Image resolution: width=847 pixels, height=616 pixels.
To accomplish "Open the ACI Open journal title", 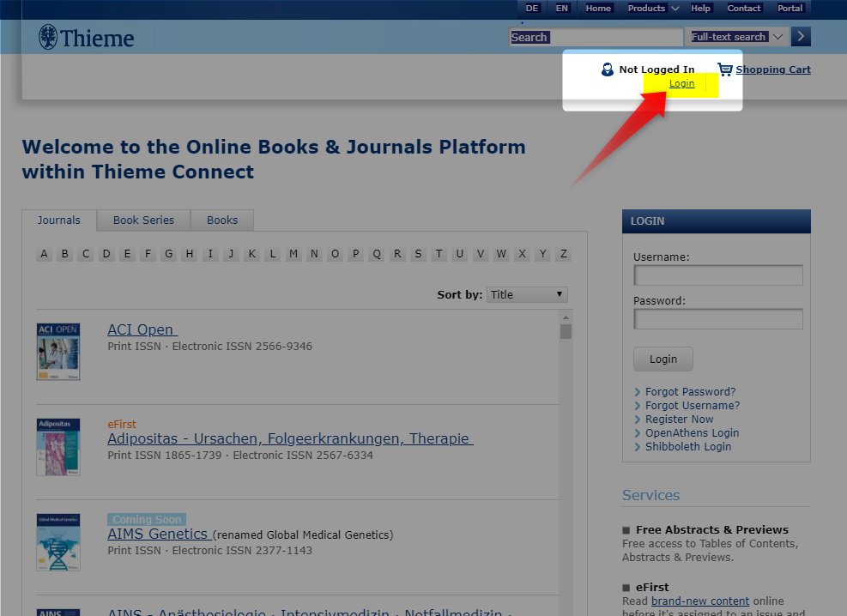I will [142, 329].
